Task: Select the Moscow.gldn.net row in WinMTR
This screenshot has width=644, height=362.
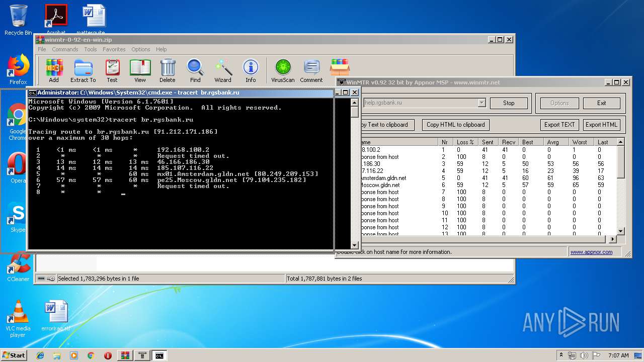Action: (488, 185)
